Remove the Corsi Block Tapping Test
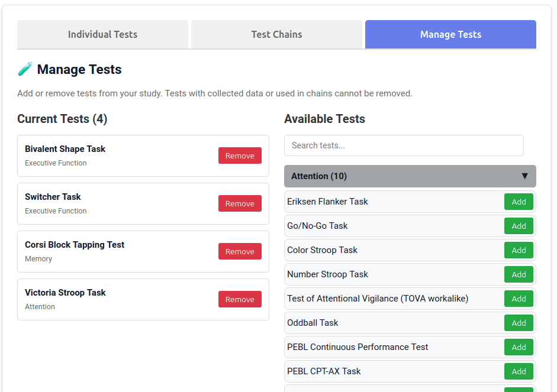The width and height of the screenshot is (557, 392). tap(240, 251)
